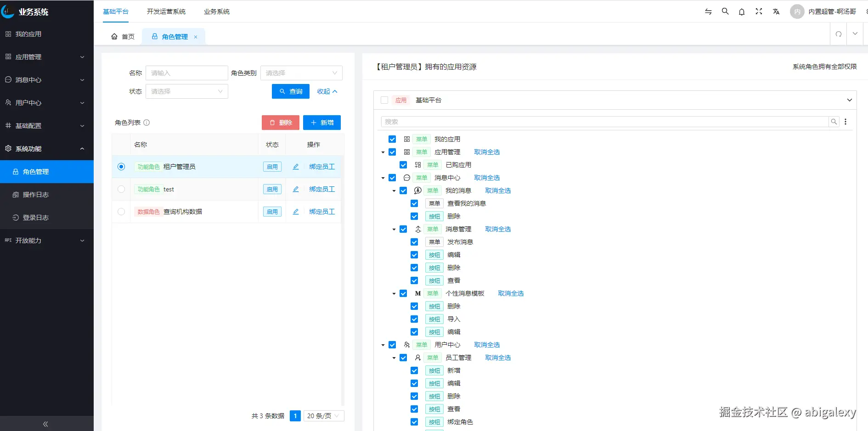Expand 开放能力 sidebar submenu
This screenshot has height=431, width=868.
tap(47, 241)
